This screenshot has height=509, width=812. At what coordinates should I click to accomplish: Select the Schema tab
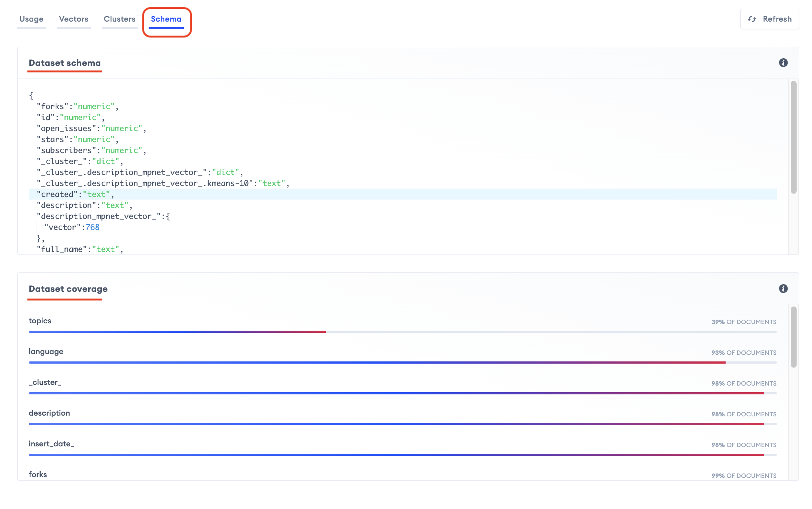tap(166, 19)
